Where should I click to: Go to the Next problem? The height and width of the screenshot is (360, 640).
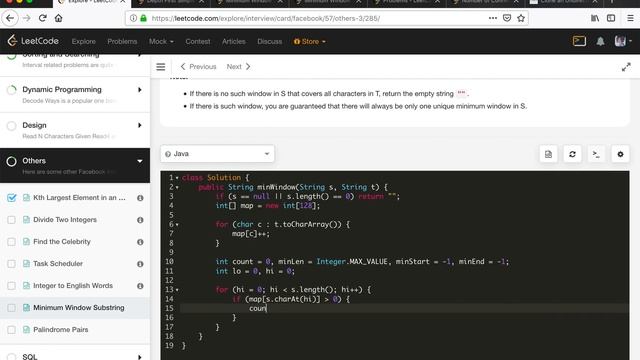(238, 67)
